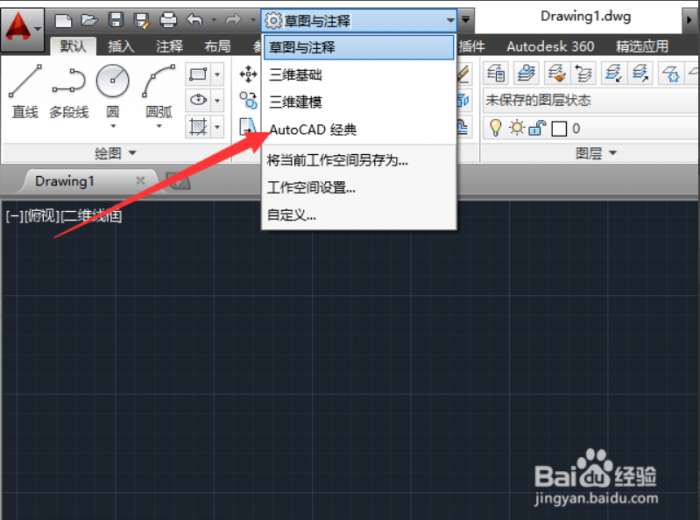Click the Print icon in quick access toolbar

[168, 20]
